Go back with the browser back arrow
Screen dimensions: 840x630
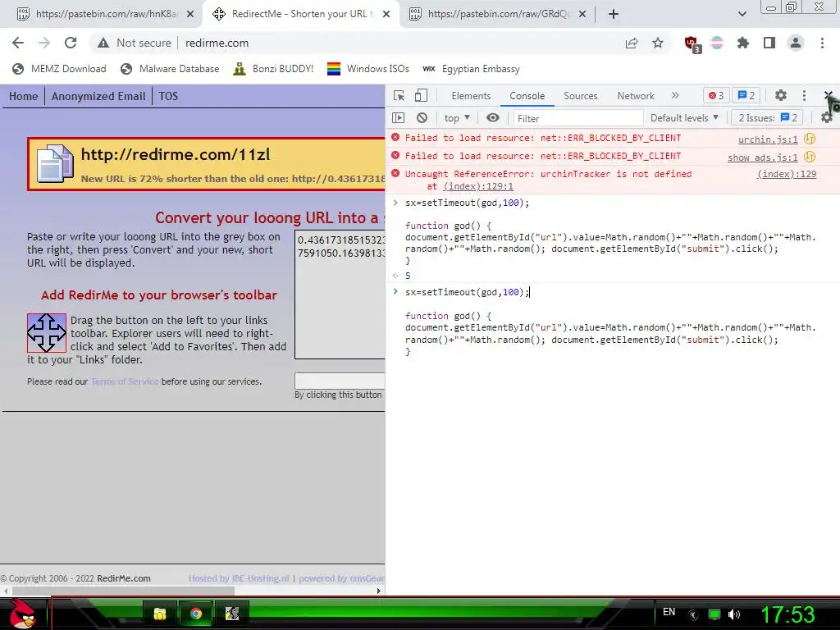18,43
